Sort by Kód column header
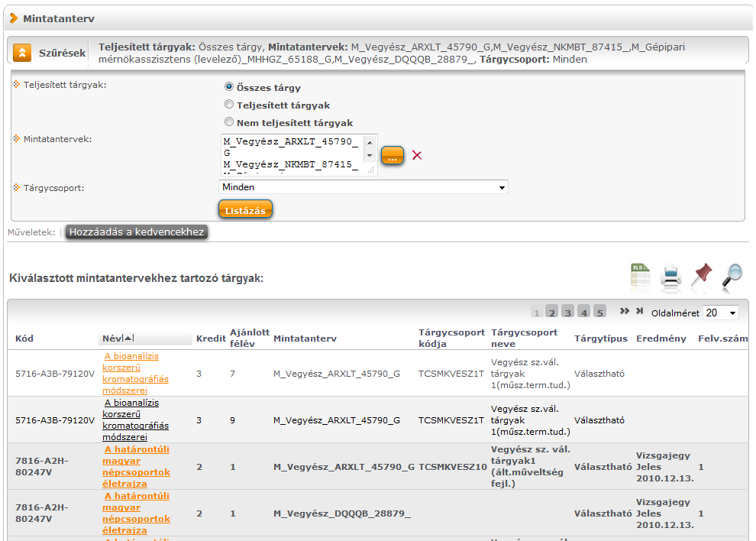 click(x=24, y=339)
